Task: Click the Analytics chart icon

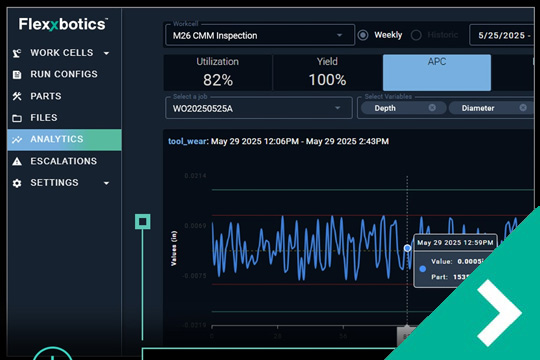Action: click(x=17, y=140)
